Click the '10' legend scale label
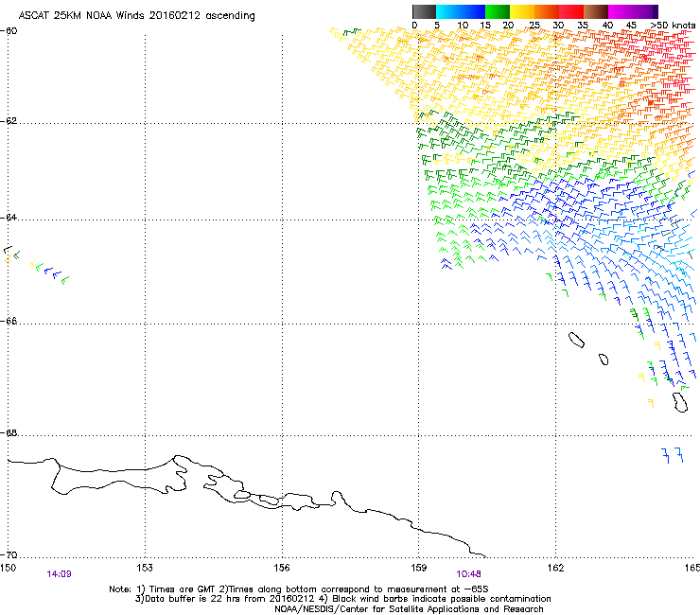This screenshot has height=615, width=700. pos(462,25)
